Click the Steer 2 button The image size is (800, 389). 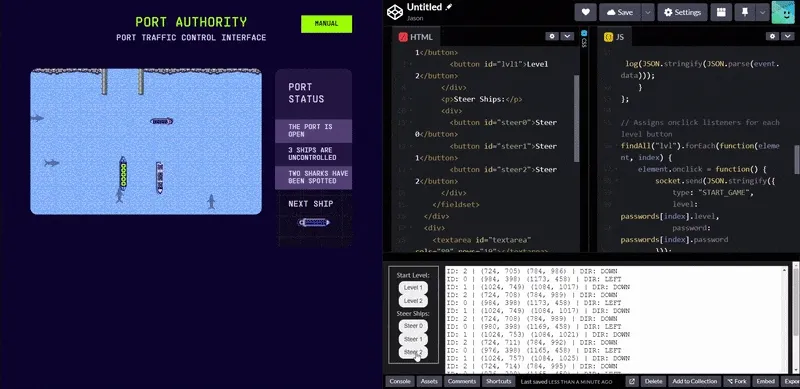[x=413, y=352]
